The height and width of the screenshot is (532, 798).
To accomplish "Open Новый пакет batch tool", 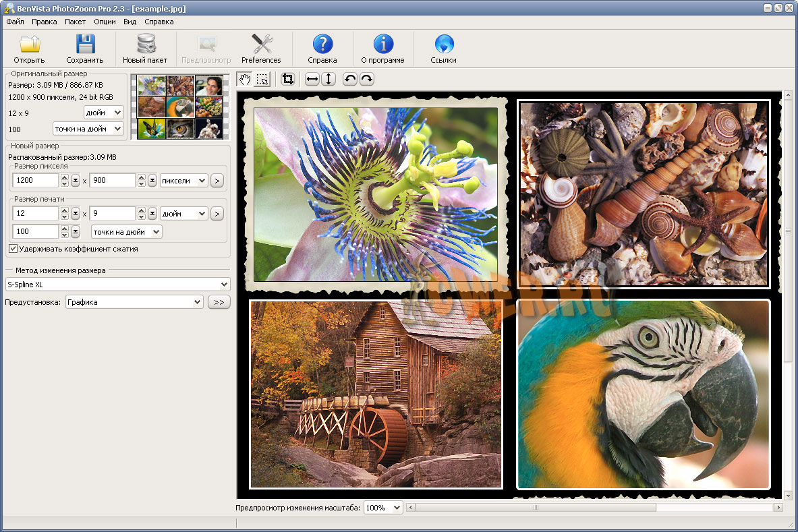I will coord(145,45).
